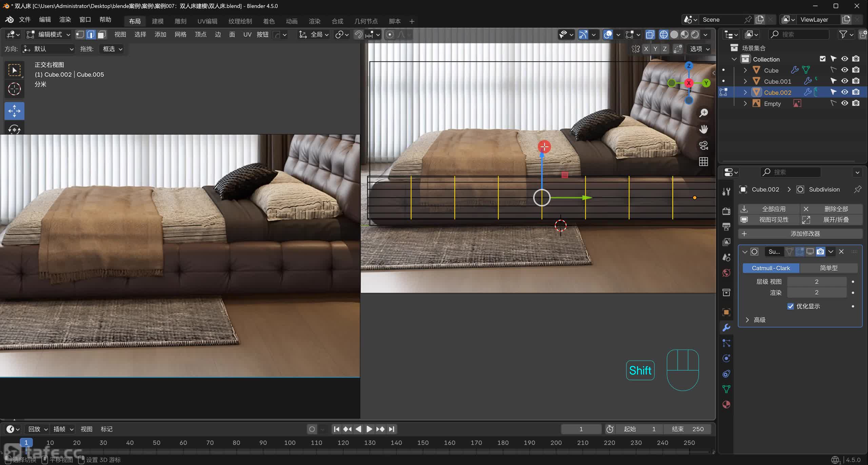
Task: Enable rendered viewport shading
Action: pos(695,35)
